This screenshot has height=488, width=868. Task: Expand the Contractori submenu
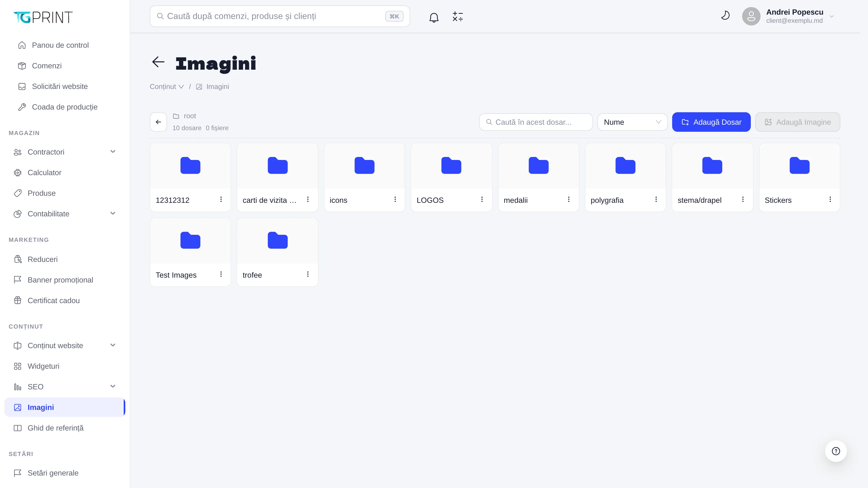113,152
